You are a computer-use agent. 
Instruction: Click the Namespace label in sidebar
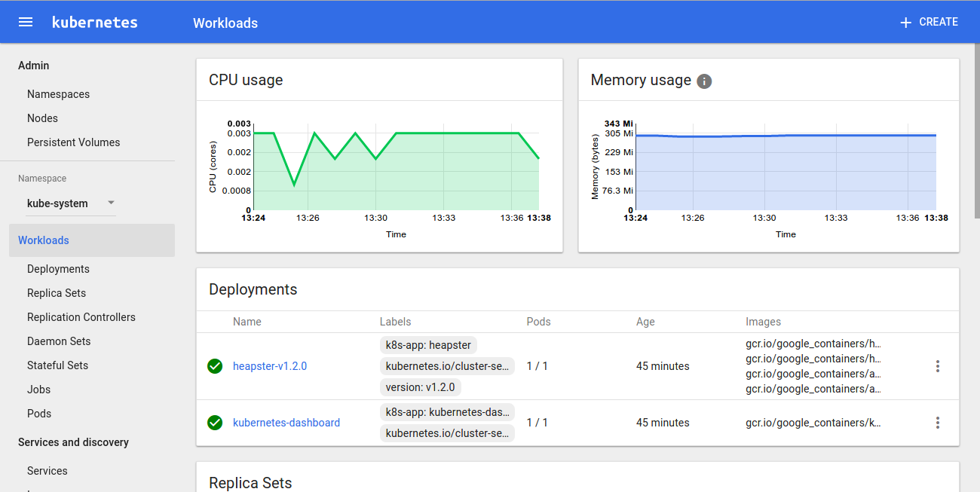coord(42,179)
